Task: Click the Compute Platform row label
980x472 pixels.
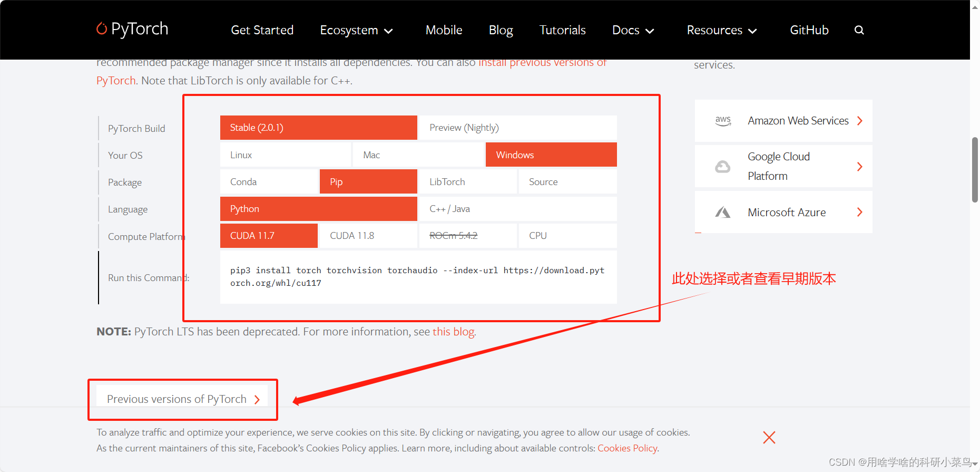Action: tap(145, 237)
